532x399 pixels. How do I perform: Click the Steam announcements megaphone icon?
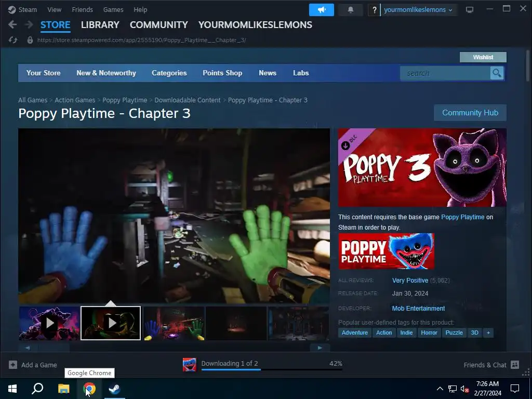click(321, 10)
